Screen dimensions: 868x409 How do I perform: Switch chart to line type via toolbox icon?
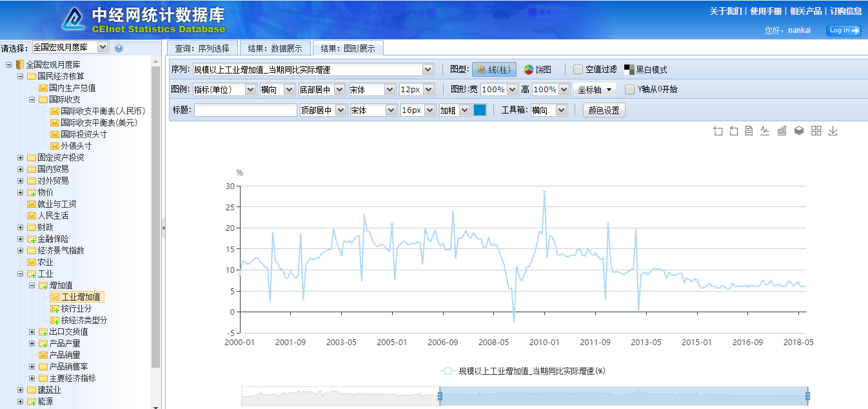[765, 131]
